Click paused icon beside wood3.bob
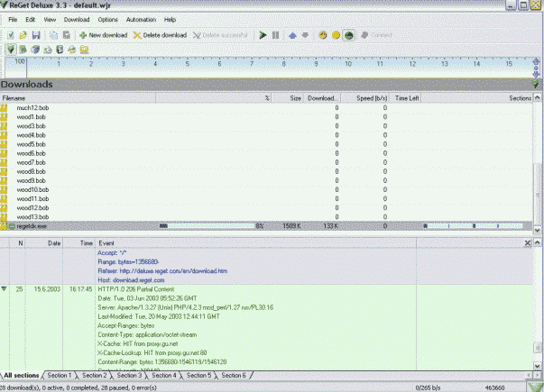This screenshot has width=544, height=392. [4, 126]
